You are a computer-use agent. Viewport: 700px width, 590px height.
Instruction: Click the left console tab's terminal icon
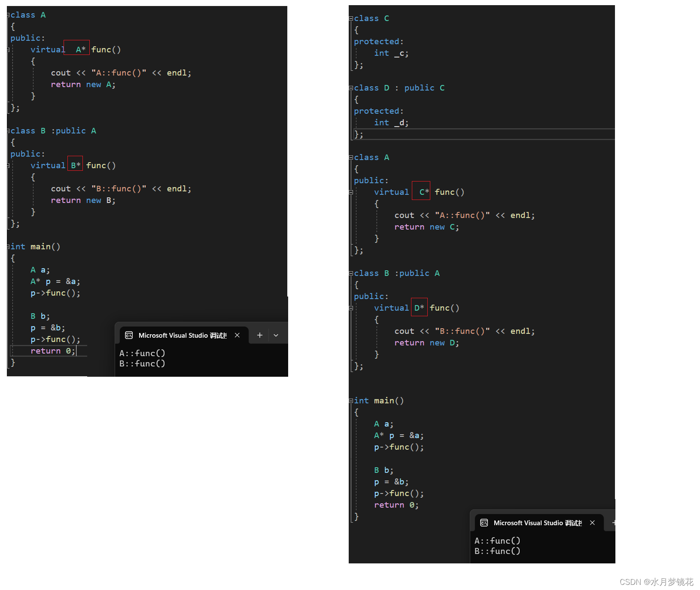(x=129, y=335)
